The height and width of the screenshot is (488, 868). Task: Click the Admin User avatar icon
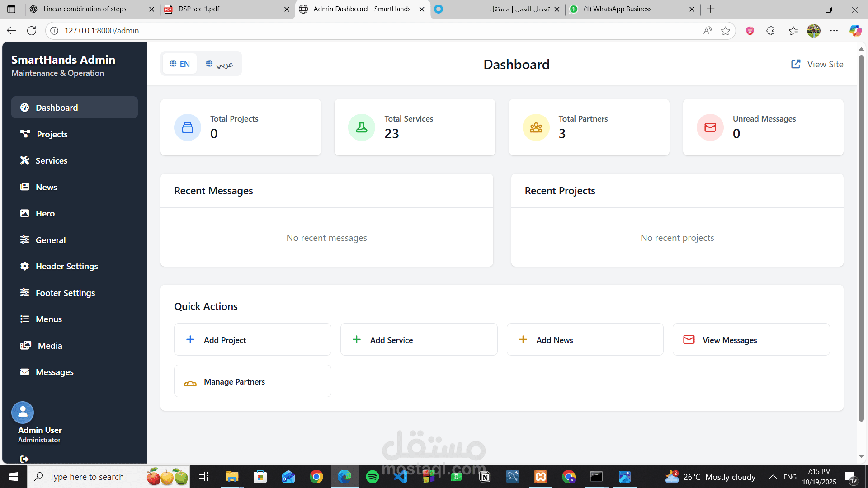click(x=23, y=412)
